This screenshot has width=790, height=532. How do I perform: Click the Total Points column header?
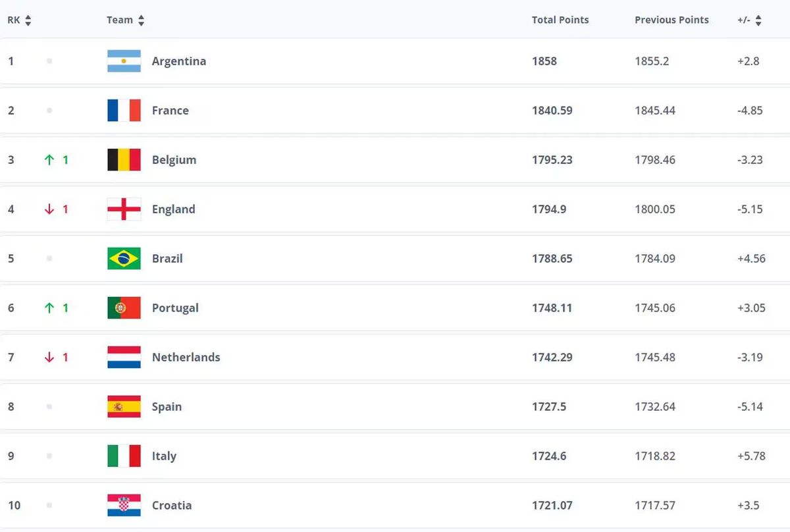560,20
